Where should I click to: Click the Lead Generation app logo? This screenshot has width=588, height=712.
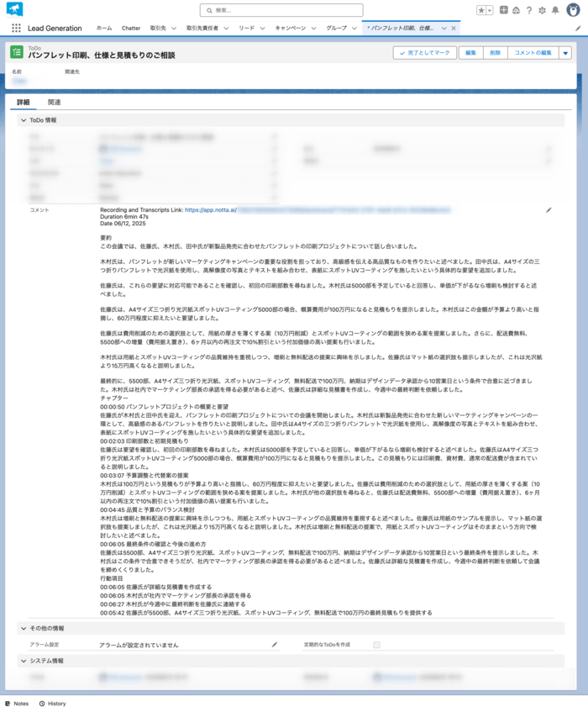[x=14, y=9]
